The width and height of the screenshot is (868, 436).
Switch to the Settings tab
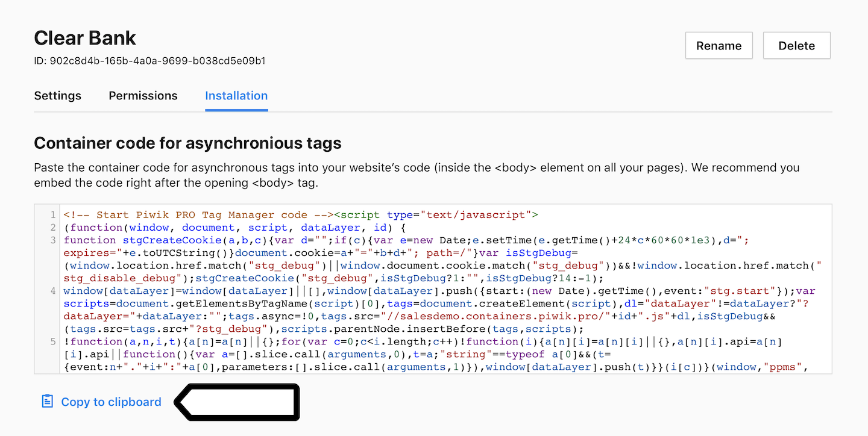tap(58, 96)
